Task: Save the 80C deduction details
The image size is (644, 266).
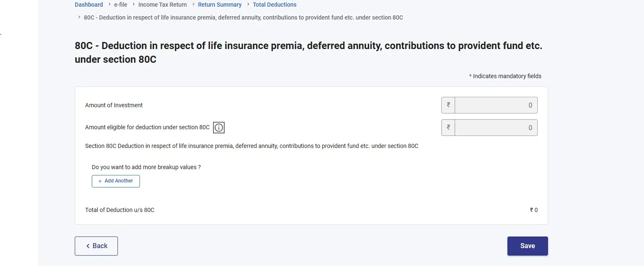Action: point(527,246)
